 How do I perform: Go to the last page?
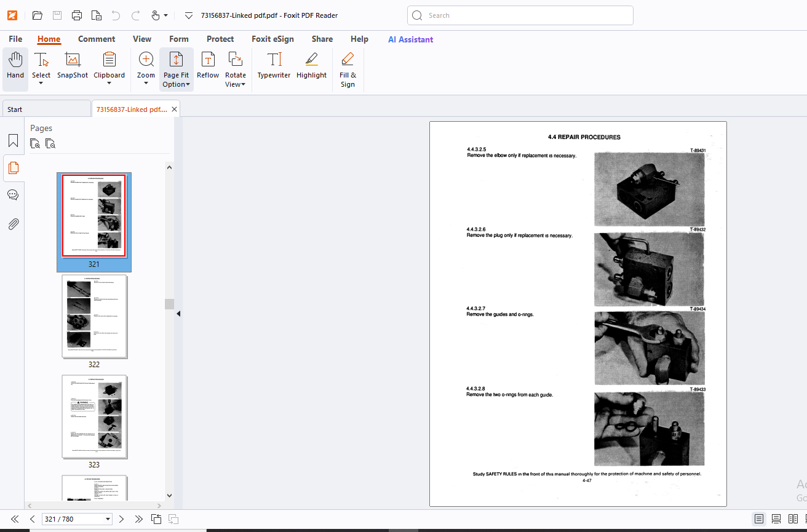point(139,519)
